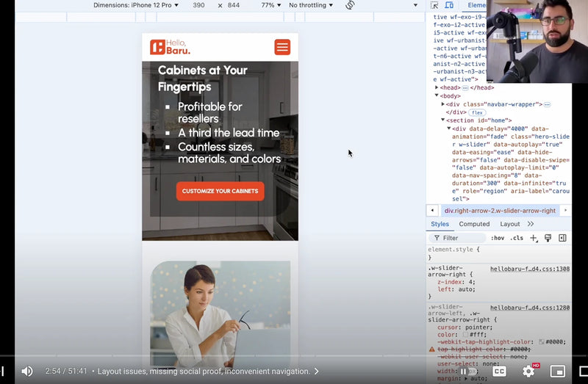Select the inspect element picker icon

point(434,5)
